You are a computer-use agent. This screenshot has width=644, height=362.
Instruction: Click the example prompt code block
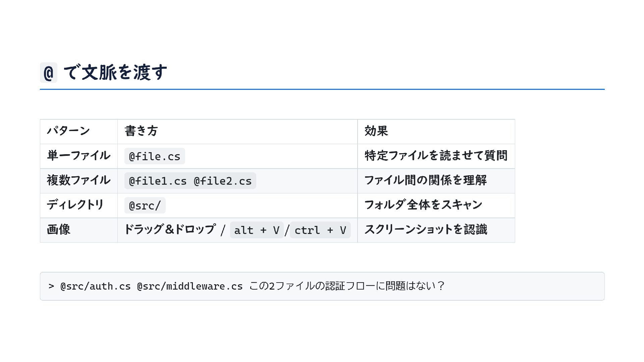click(322, 286)
